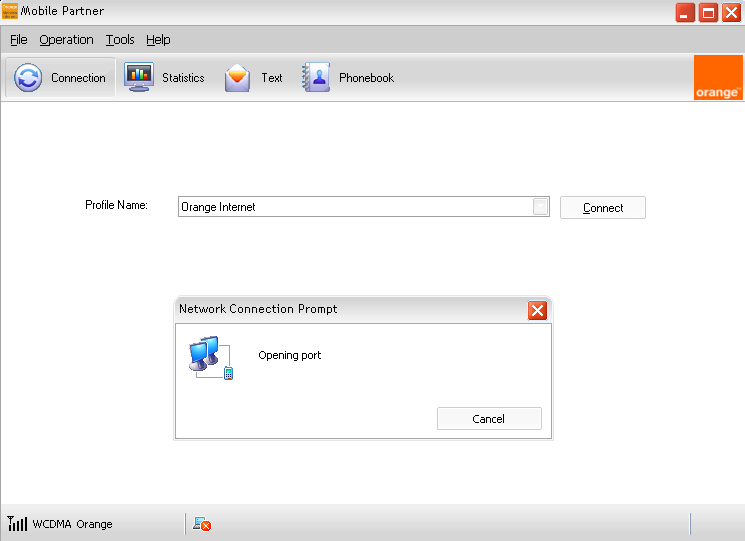The height and width of the screenshot is (541, 745).
Task: Click the 'WCDMA Orange' status bar text
Action: pyautogui.click(x=72, y=524)
